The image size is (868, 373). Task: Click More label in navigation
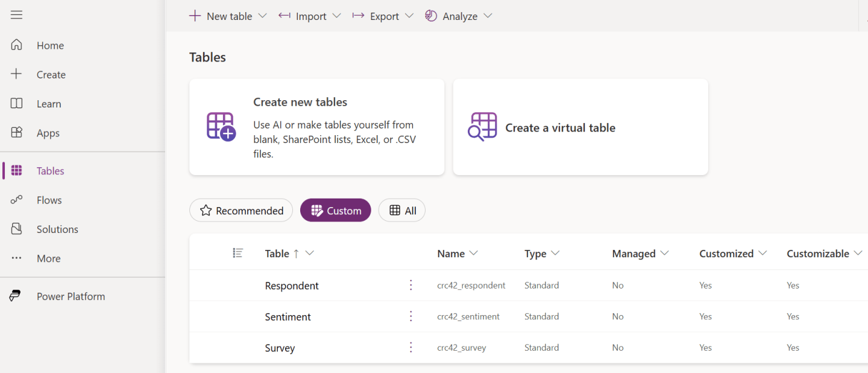coord(49,258)
